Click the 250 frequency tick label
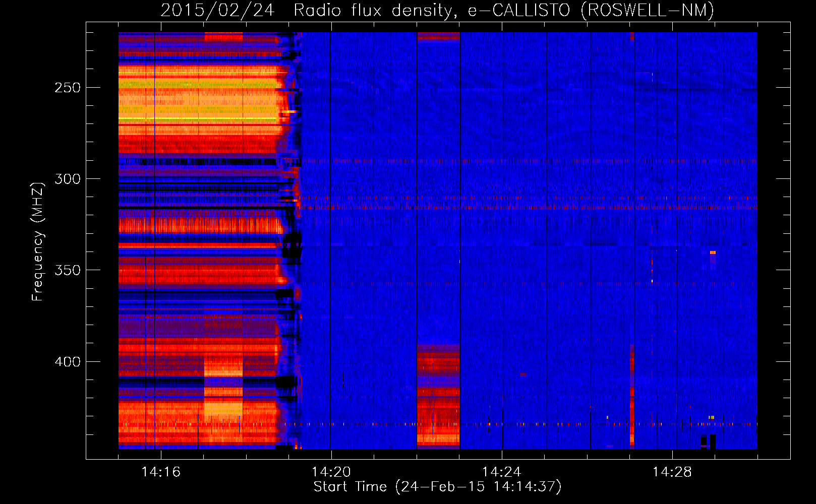 coord(68,88)
